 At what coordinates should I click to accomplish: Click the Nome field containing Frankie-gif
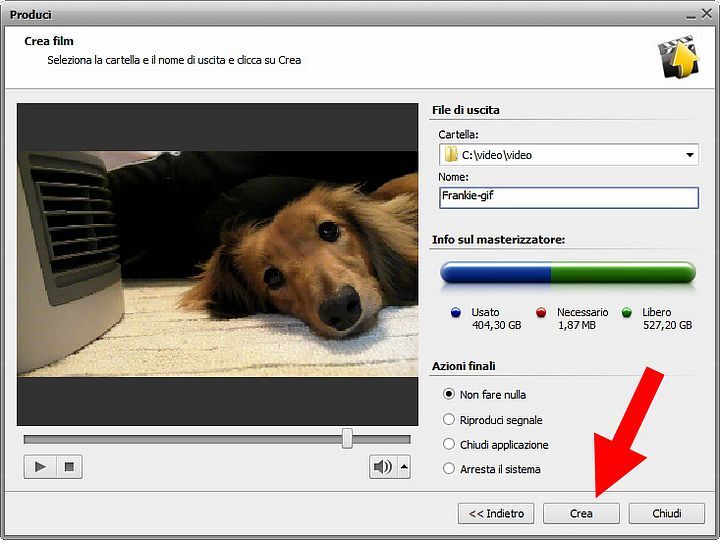[x=569, y=197]
